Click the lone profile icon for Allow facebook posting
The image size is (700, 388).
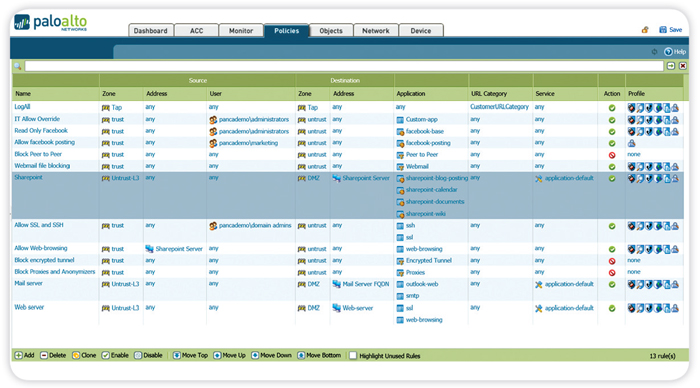631,143
